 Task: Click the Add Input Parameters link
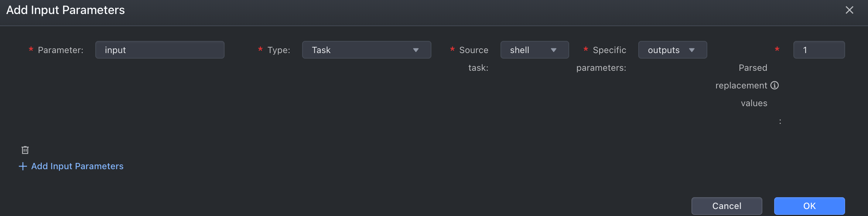tap(77, 166)
